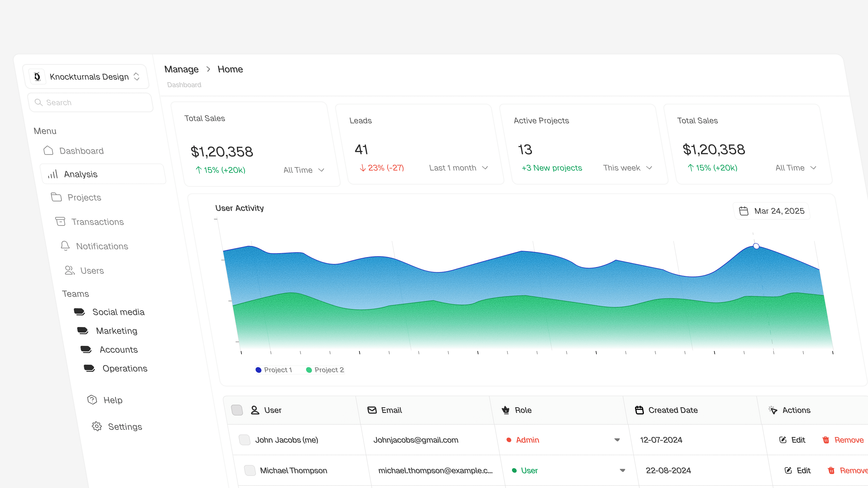This screenshot has width=868, height=488.
Task: Click the Transactions archive icon in the sidebar
Action: point(60,221)
